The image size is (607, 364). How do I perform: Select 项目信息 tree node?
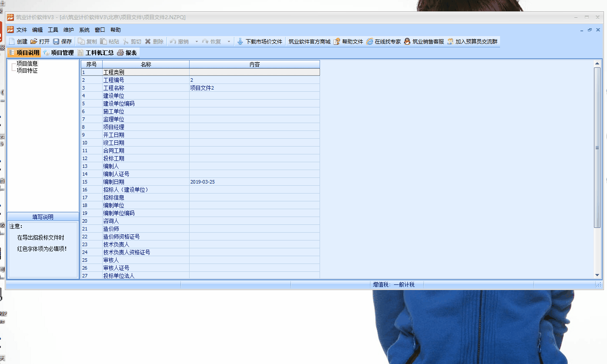tap(27, 63)
